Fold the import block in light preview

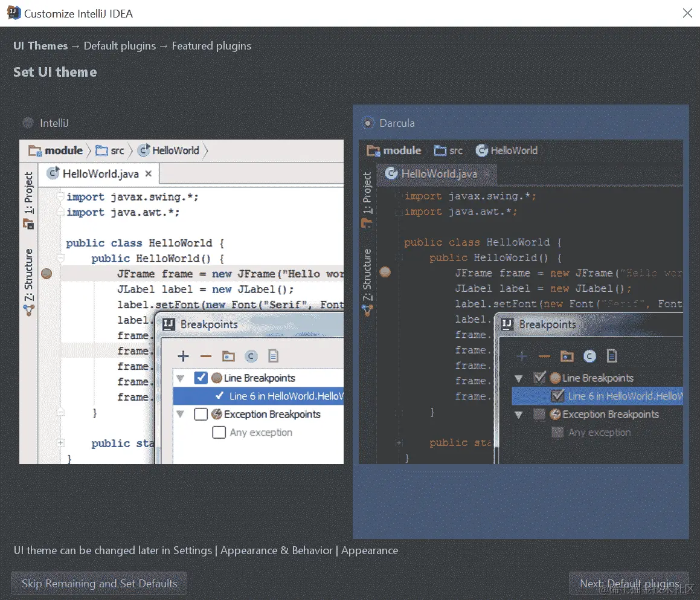60,196
